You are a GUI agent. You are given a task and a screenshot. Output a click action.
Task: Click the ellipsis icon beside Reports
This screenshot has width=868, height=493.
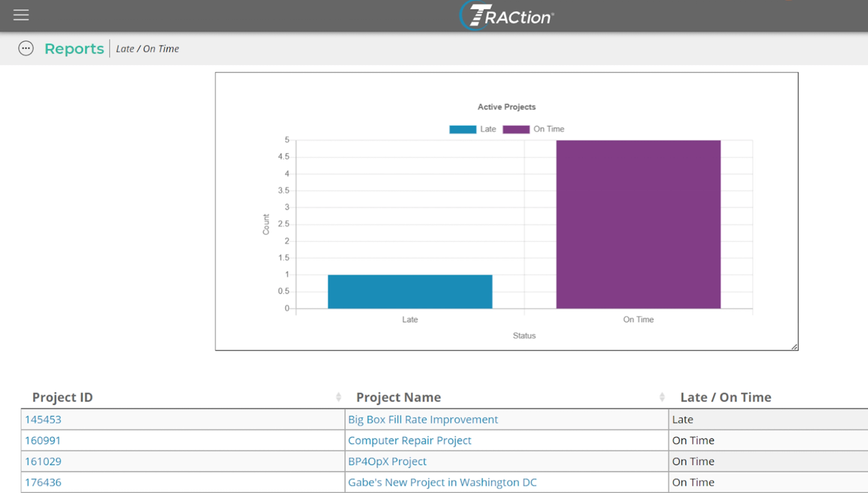(26, 48)
